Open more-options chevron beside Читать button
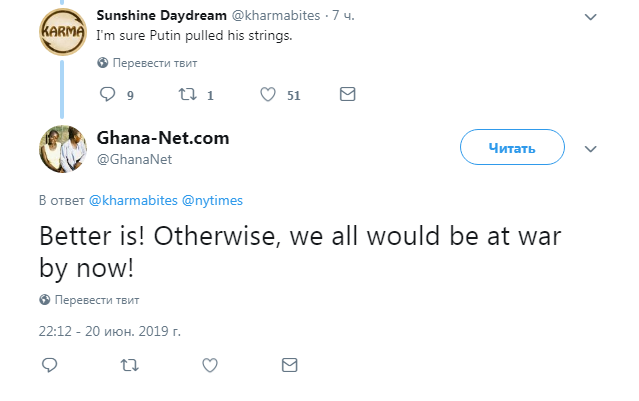The image size is (639, 401). tap(590, 148)
